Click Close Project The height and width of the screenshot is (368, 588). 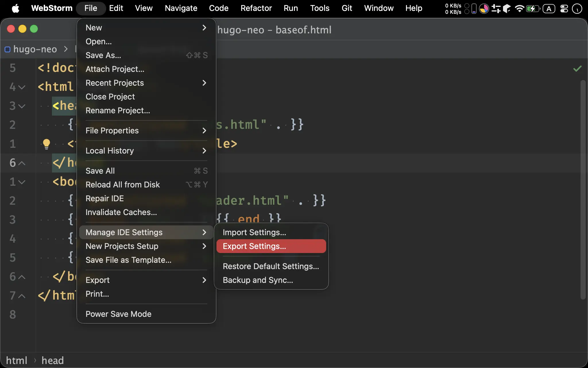[x=146, y=97]
